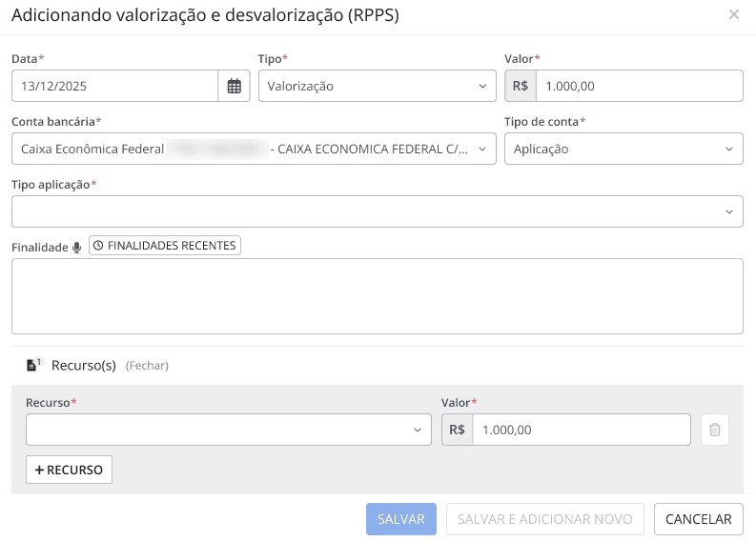Delete the recurso row with trash icon

715,430
